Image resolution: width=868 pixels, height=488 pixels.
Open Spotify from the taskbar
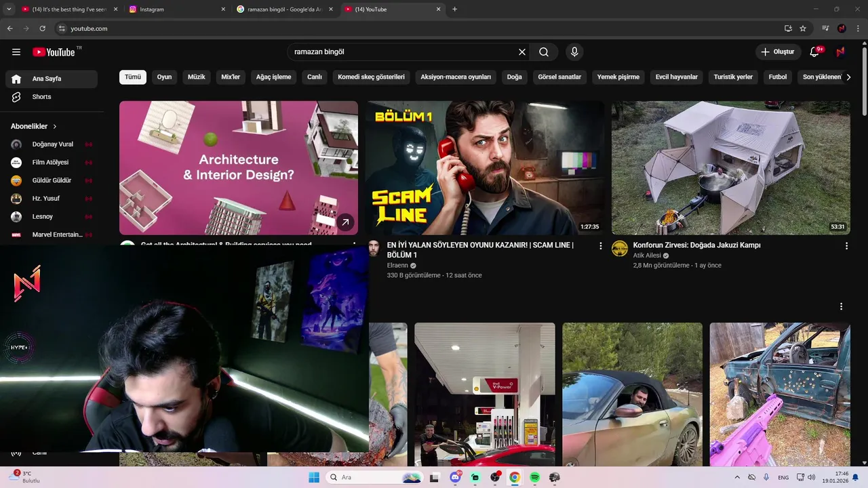(x=534, y=477)
